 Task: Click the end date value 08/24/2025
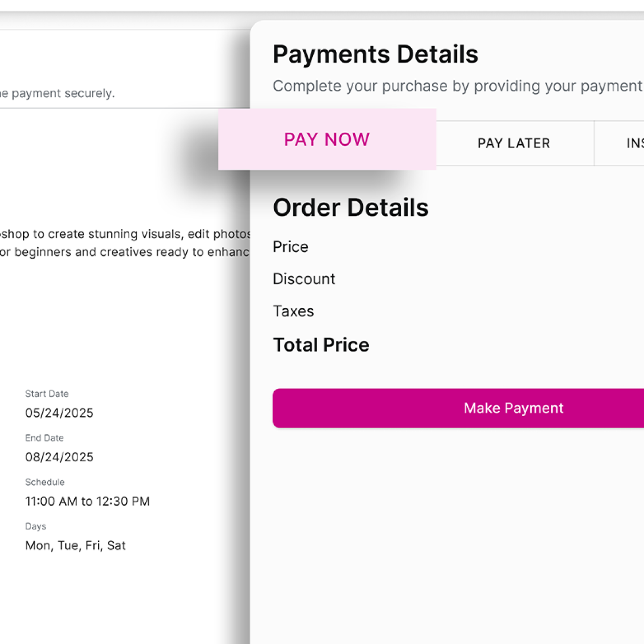(x=59, y=457)
